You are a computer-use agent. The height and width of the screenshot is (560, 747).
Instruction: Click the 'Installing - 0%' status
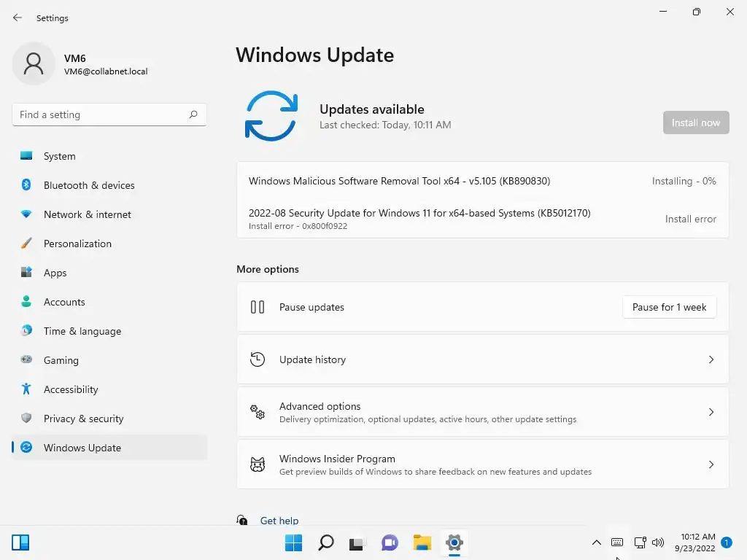(684, 181)
